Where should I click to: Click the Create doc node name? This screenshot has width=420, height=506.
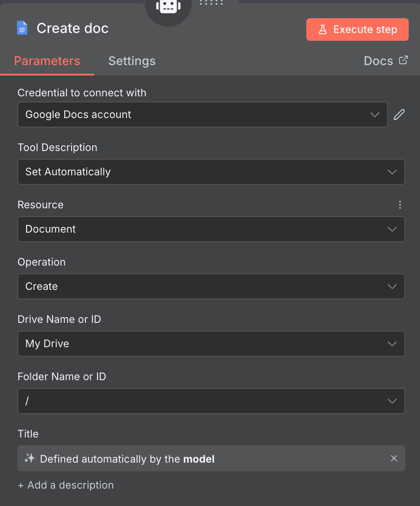coord(72,29)
